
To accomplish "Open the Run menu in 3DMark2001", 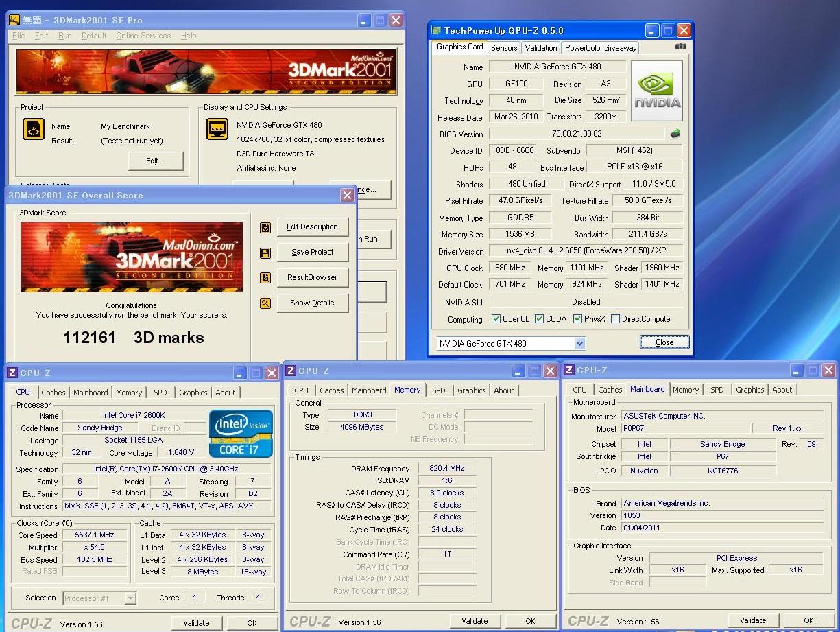I will tap(65, 36).
